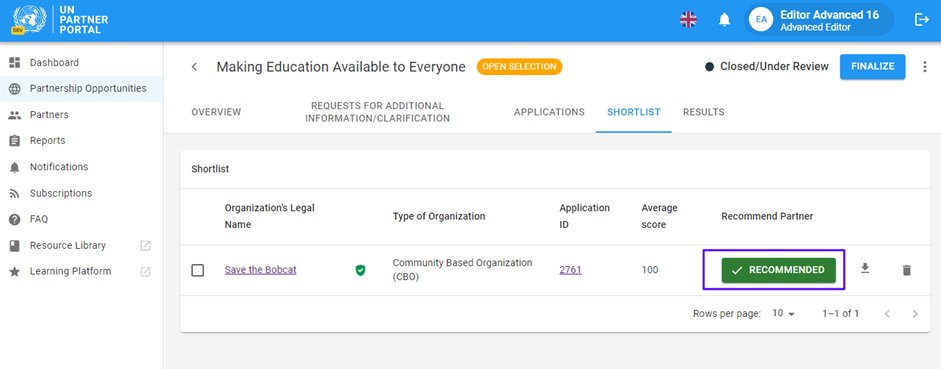
Task: Click the Recommend Partner column header
Action: tap(767, 217)
